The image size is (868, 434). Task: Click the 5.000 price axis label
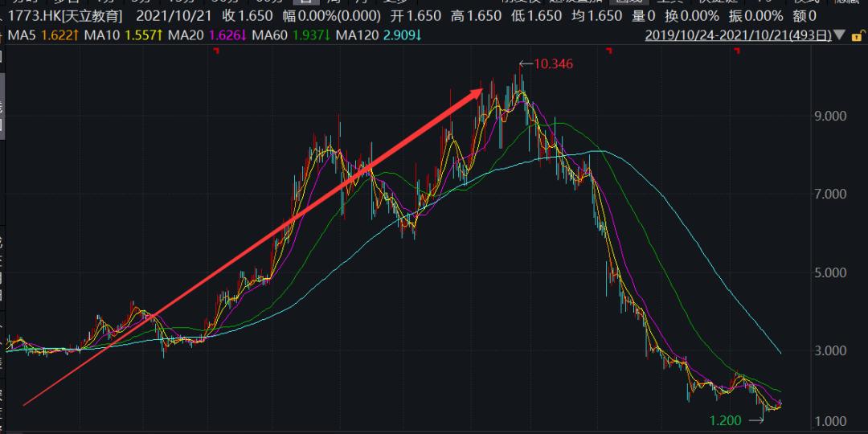(832, 272)
